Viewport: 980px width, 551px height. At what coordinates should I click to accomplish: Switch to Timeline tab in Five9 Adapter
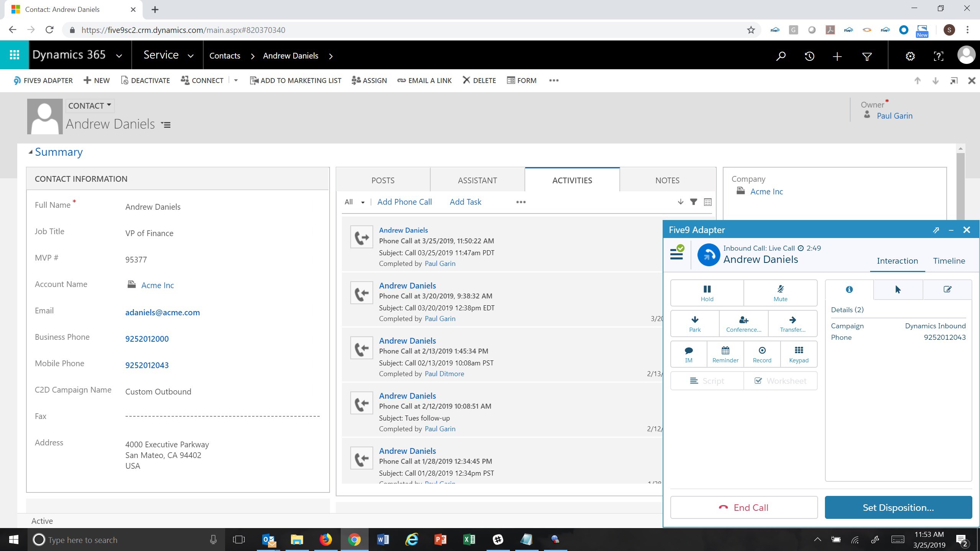click(949, 261)
